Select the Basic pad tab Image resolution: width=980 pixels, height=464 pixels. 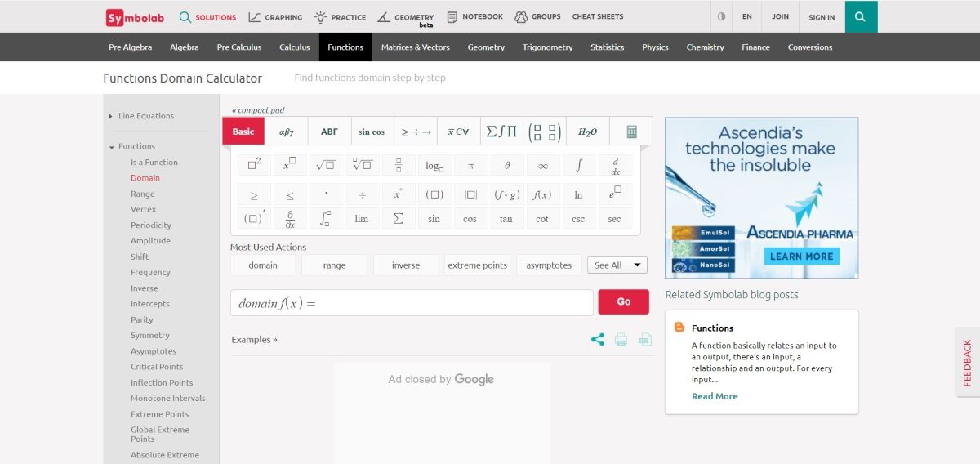[x=243, y=132]
